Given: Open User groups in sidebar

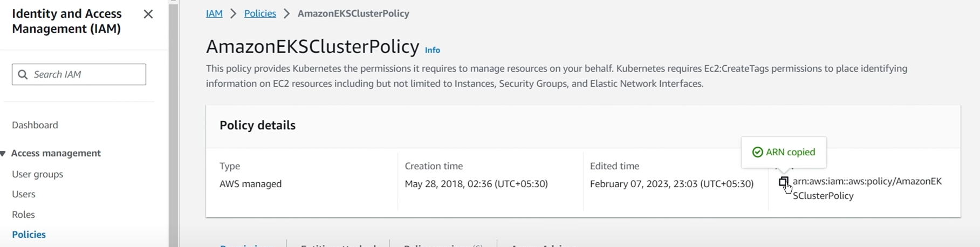Looking at the screenshot, I should click(38, 174).
